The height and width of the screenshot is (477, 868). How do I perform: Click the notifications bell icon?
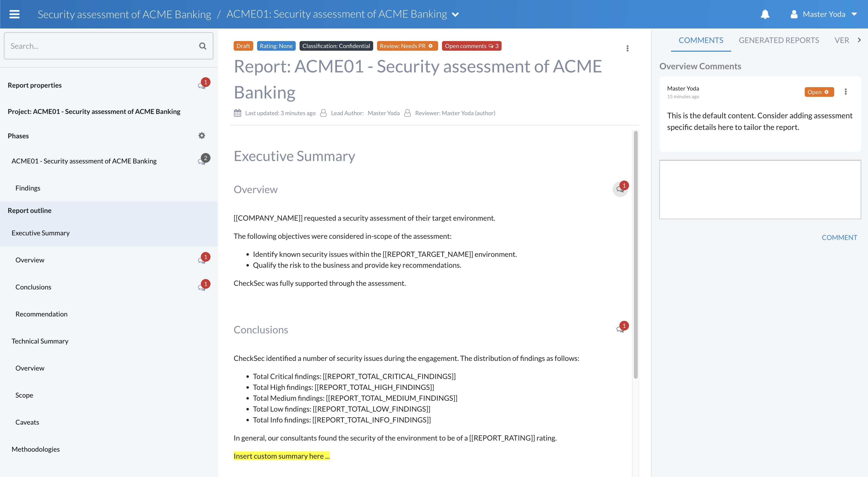765,14
